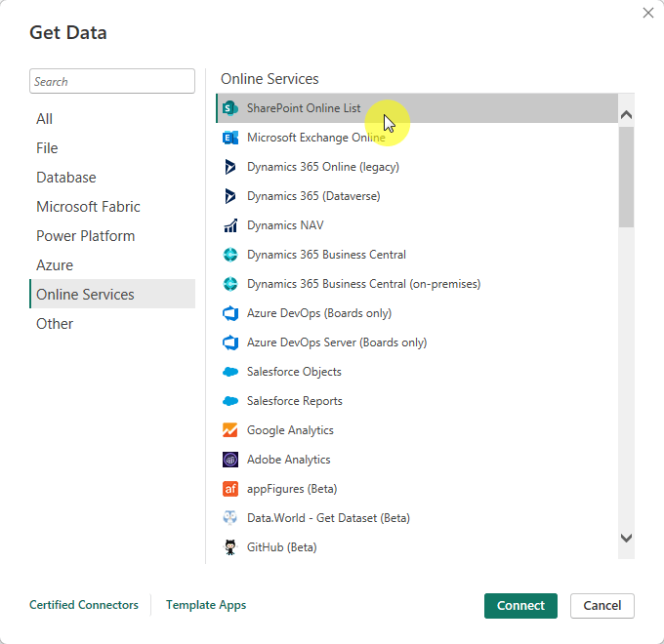Select Dynamics 365 Business Central (on-premises) text

pyautogui.click(x=364, y=284)
